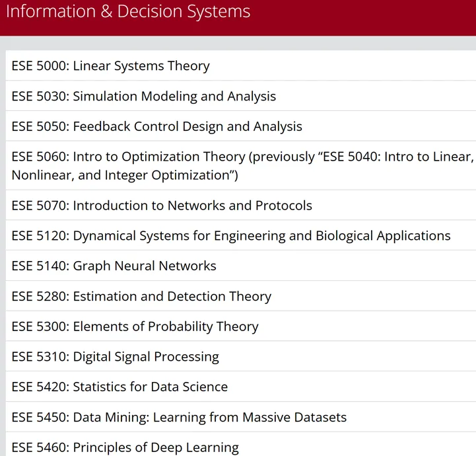Click the Information & Decision Systems header
The image size is (476, 456).
coord(128,11)
